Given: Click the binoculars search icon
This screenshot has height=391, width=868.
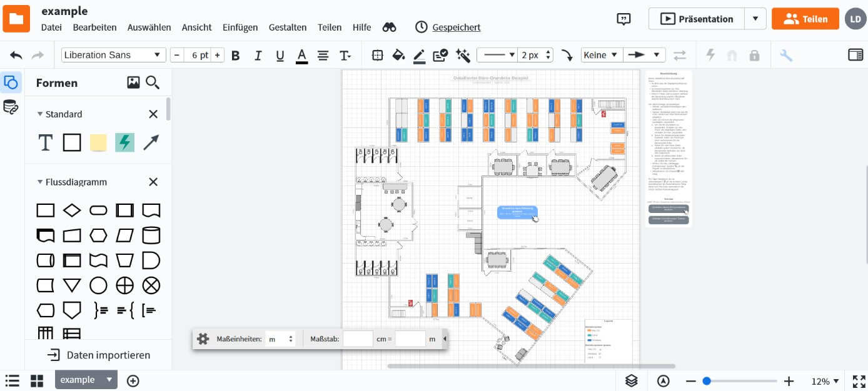Looking at the screenshot, I should pyautogui.click(x=390, y=27).
